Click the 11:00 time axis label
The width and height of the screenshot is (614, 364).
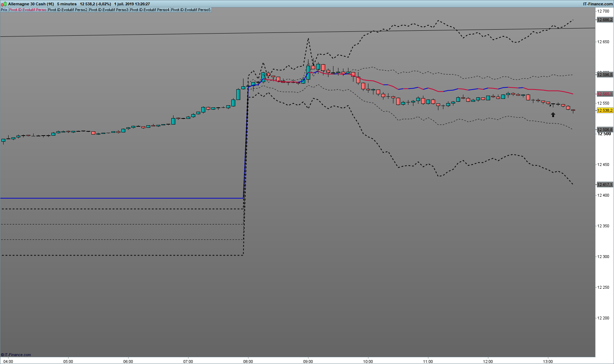(428, 362)
